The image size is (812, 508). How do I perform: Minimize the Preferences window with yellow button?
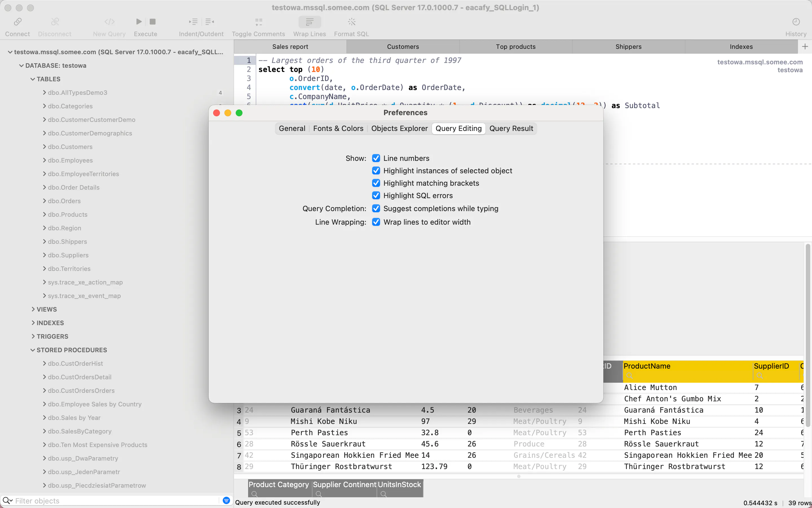tap(228, 113)
